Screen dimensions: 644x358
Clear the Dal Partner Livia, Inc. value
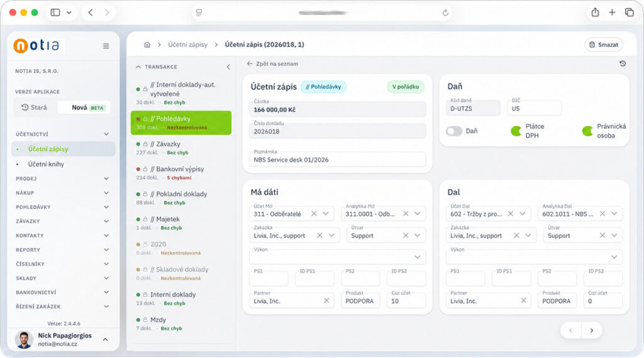(x=523, y=301)
